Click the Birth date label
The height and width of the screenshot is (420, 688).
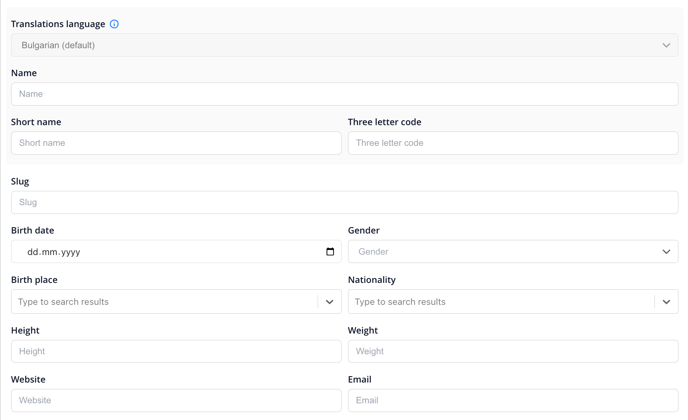click(32, 230)
